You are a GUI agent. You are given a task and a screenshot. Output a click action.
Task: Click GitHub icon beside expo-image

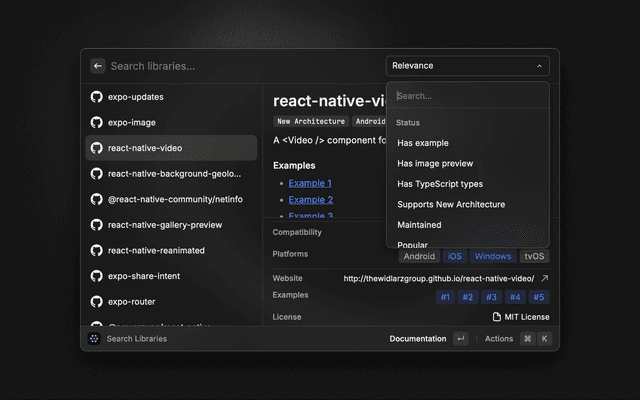pos(97,122)
